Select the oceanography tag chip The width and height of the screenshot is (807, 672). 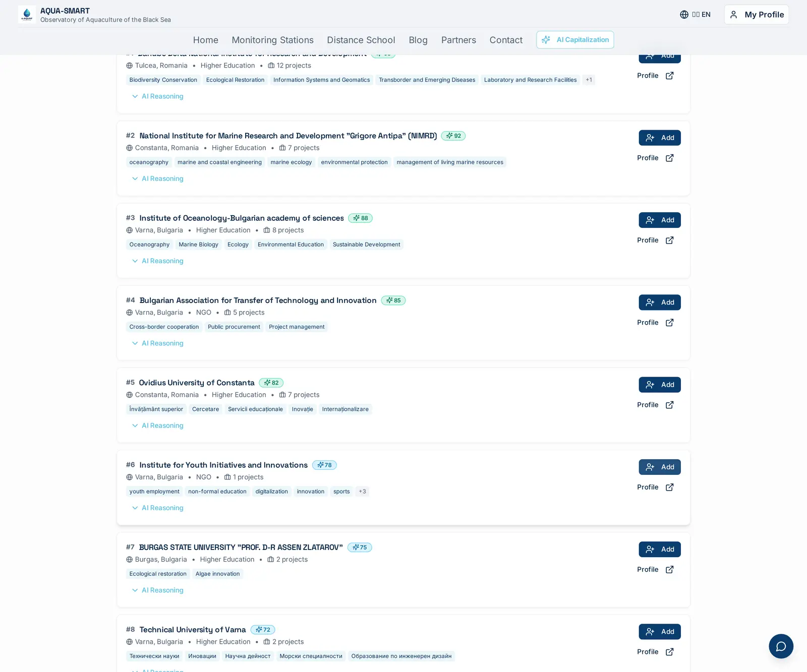point(149,162)
